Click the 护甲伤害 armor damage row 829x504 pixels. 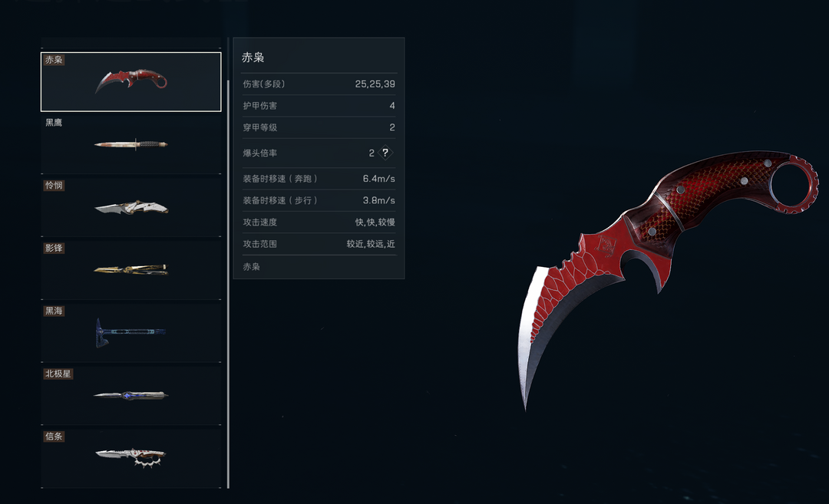click(x=319, y=106)
